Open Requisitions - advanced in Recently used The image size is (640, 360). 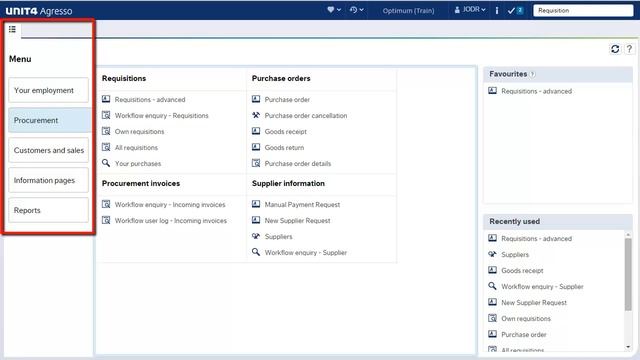536,239
